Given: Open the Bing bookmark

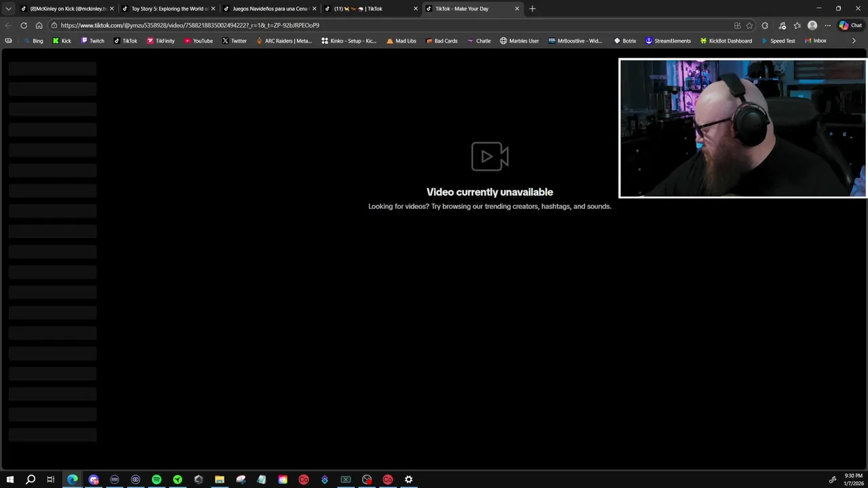Looking at the screenshot, I should click(x=33, y=41).
